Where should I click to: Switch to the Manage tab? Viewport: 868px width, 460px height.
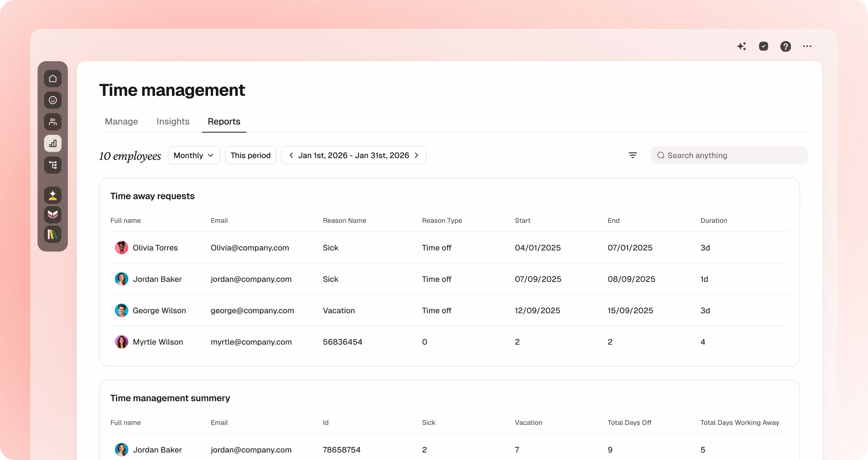tap(121, 121)
